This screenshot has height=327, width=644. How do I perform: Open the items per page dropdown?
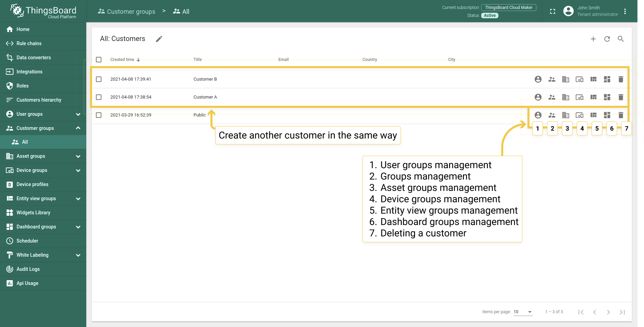click(523, 312)
